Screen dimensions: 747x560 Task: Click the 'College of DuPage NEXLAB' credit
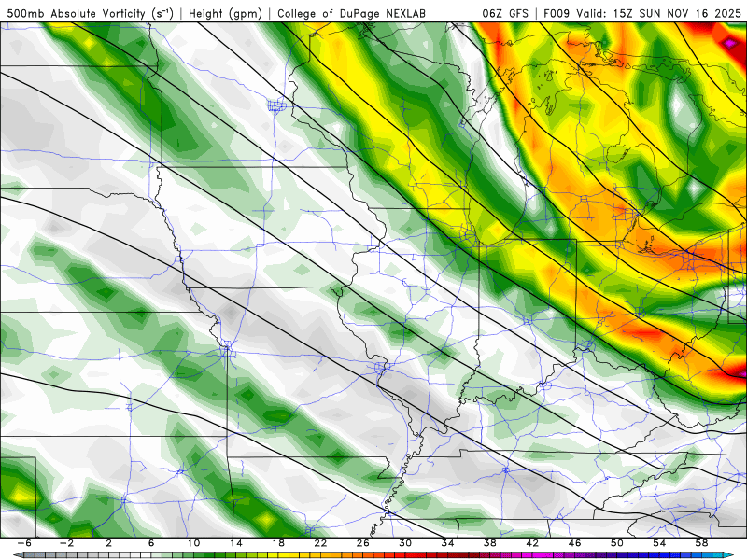click(x=351, y=14)
